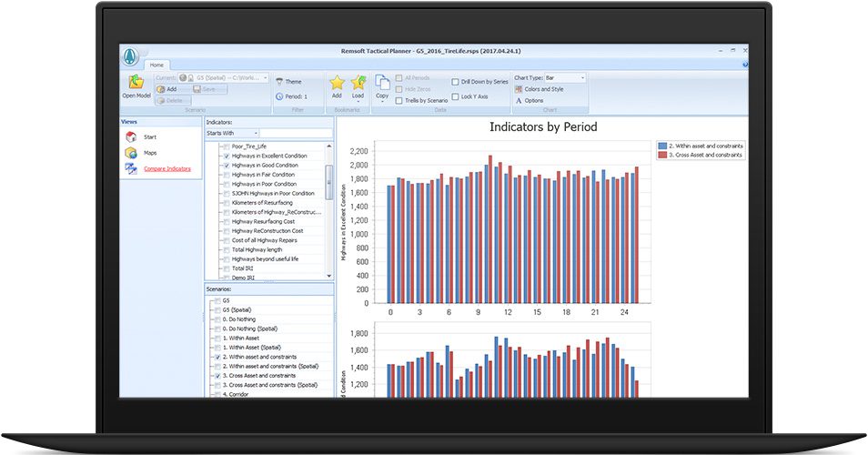Viewport: 868px width, 455px height.
Task: Click the Indicators by Period chart title
Action: [543, 126]
